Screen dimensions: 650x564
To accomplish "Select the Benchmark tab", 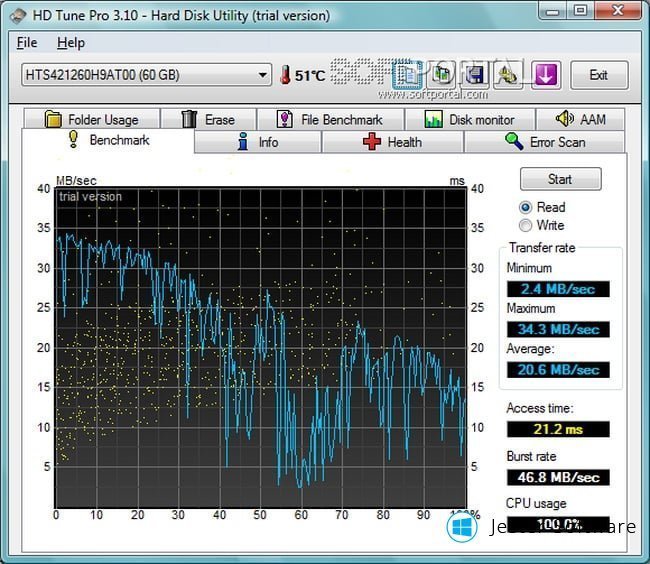I will point(108,140).
